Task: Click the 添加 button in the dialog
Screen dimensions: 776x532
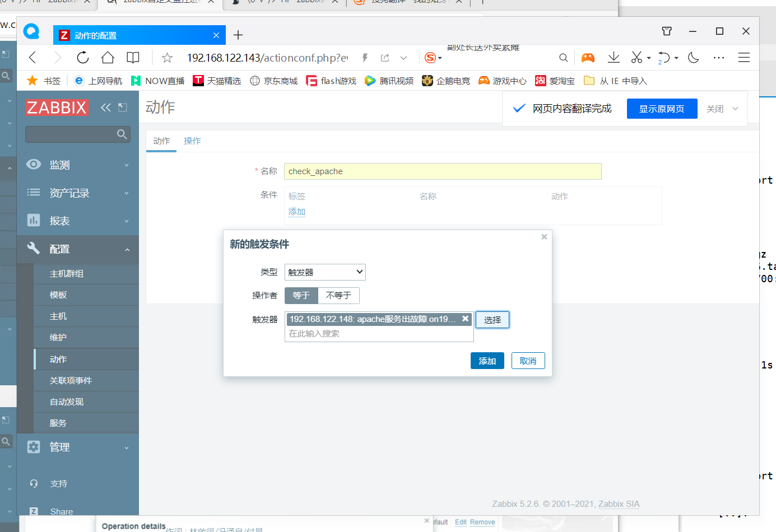Action: (x=487, y=361)
